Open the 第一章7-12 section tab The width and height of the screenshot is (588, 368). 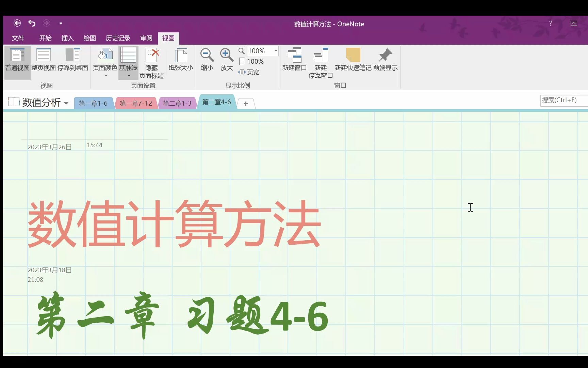coord(136,103)
